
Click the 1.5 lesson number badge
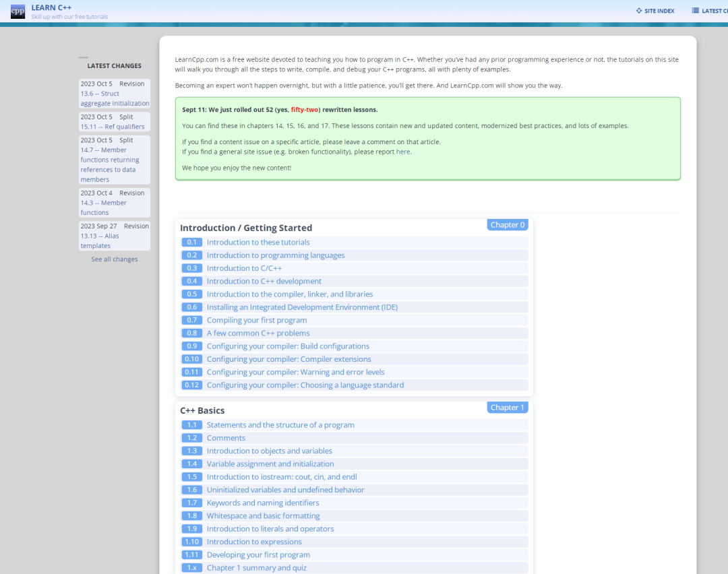[x=191, y=477]
